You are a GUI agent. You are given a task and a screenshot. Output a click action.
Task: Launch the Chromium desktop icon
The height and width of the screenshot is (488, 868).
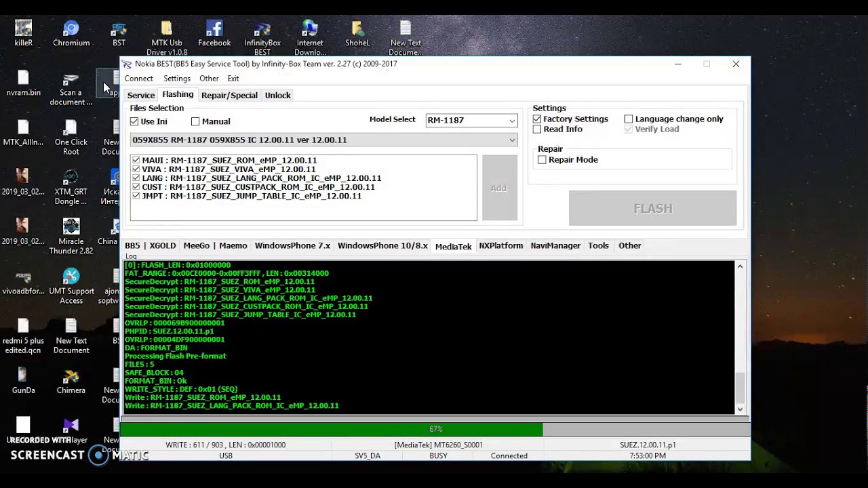click(71, 33)
